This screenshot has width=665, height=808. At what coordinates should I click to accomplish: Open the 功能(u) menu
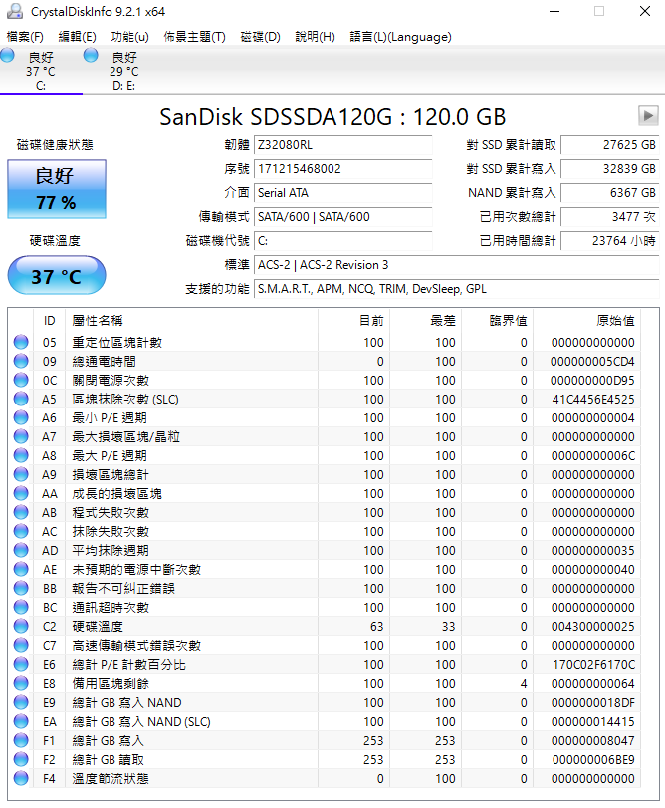[x=129, y=37]
